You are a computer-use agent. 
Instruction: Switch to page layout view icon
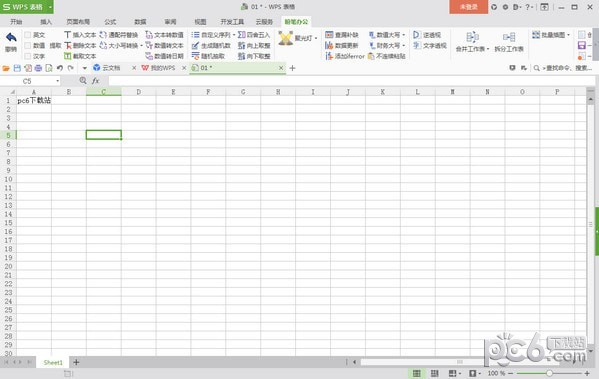pyautogui.click(x=434, y=373)
